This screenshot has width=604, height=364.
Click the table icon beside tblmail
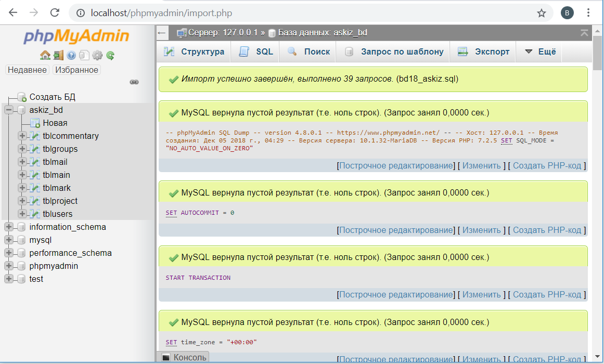[x=35, y=162]
